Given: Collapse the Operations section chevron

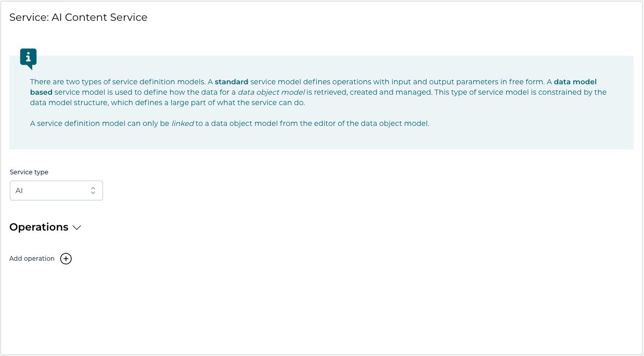Looking at the screenshot, I should [x=77, y=227].
